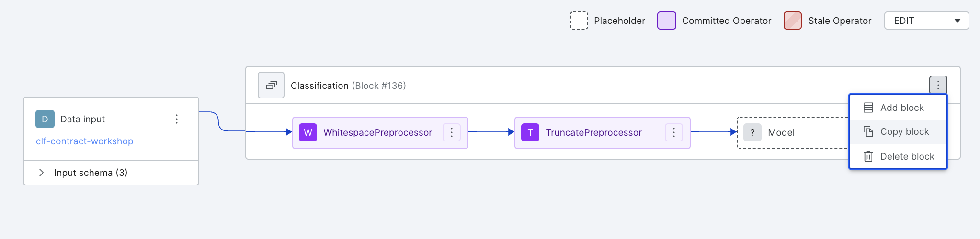Open the clf-contract-workshop dataset link
The height and width of the screenshot is (239, 980).
(x=85, y=141)
